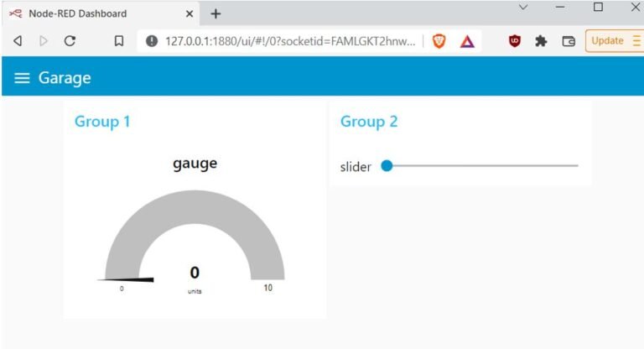The image size is (644, 349).
Task: Open a new browser tab
Action: (x=216, y=14)
